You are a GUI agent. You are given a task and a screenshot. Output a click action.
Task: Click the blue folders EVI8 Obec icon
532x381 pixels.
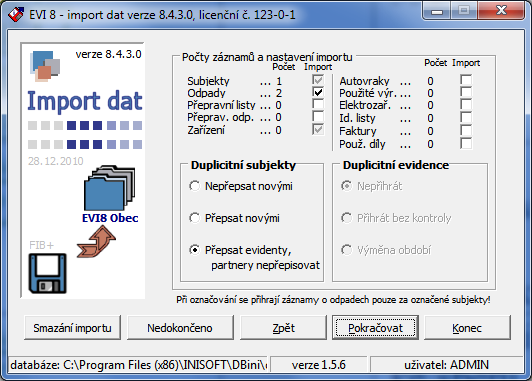tap(109, 188)
